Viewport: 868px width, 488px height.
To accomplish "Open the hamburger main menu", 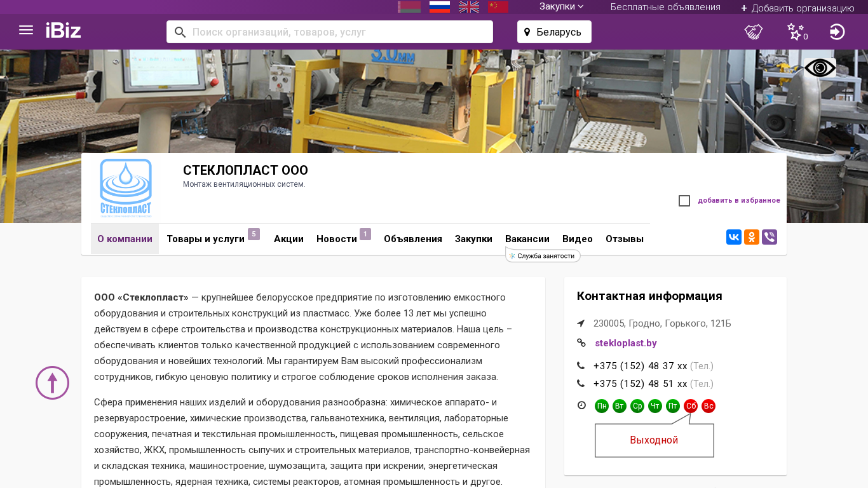I will [x=26, y=30].
